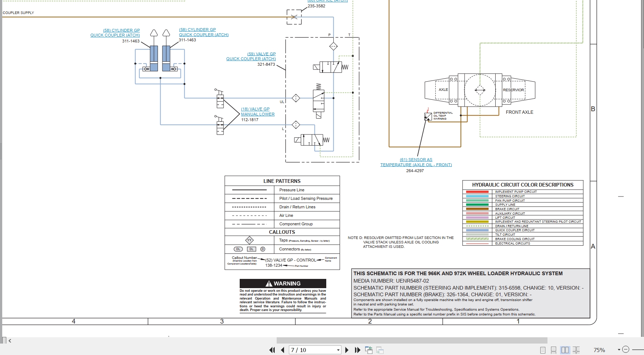644x355 pixels.
Task: Open right (58) Cylinder GP Quick Coupler link
Action: tap(203, 32)
